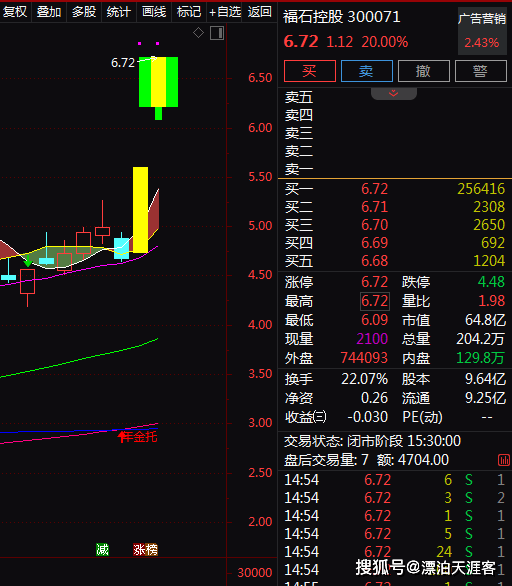Click the 标记 mark tool

coord(189,12)
